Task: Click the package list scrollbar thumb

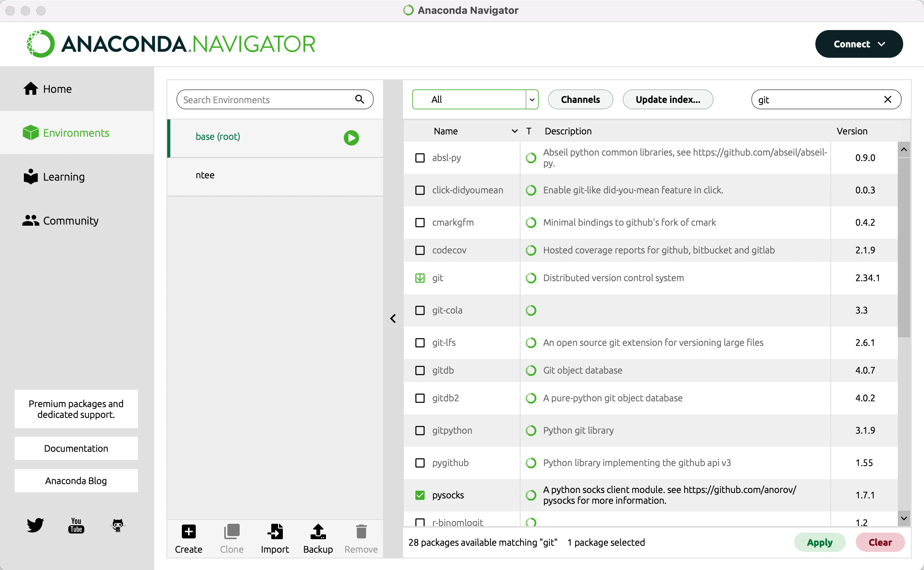Action: [x=904, y=247]
